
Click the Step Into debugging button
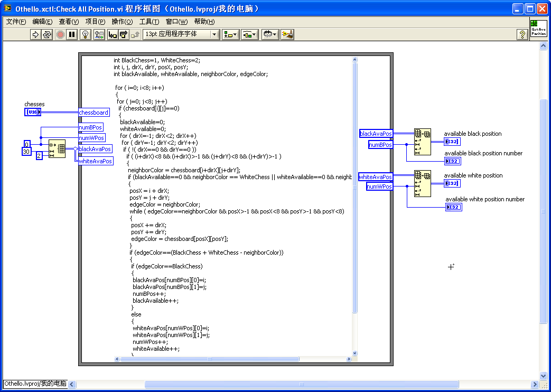tap(113, 34)
